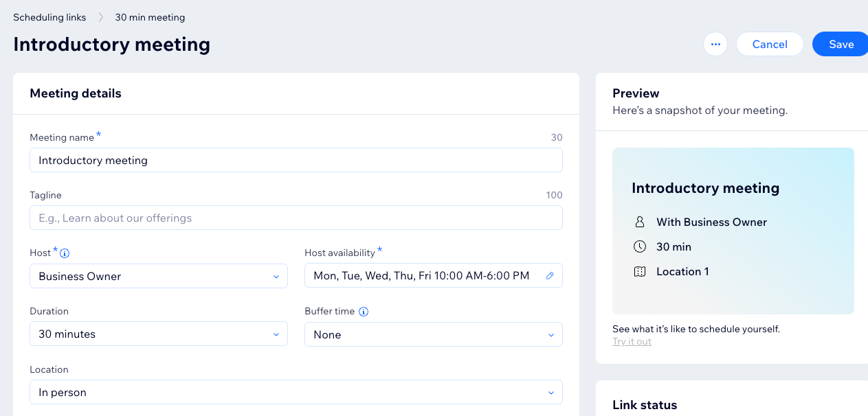
Task: Click the Host availability field
Action: 434,276
